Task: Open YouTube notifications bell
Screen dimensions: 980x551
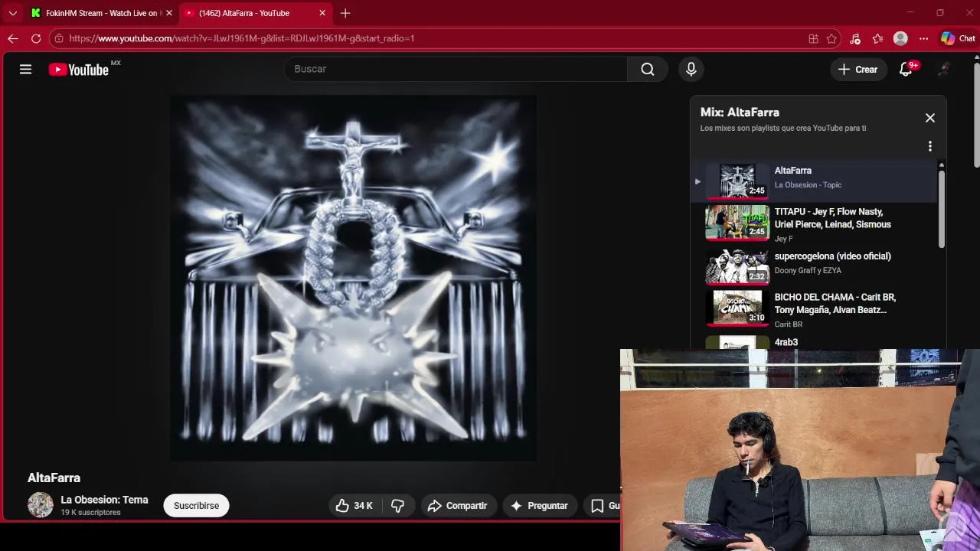Action: coord(906,69)
